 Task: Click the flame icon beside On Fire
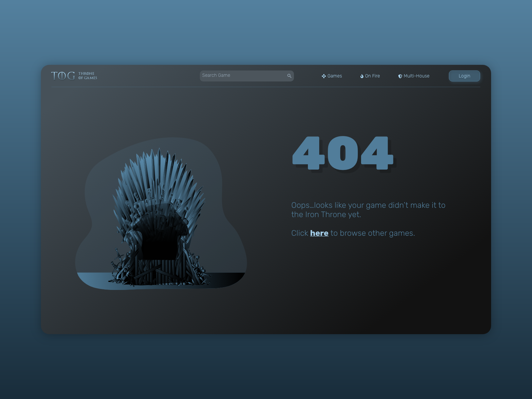pos(362,76)
